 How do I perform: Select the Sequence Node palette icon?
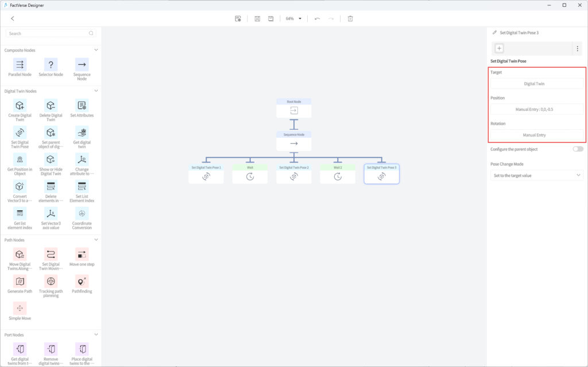82,64
